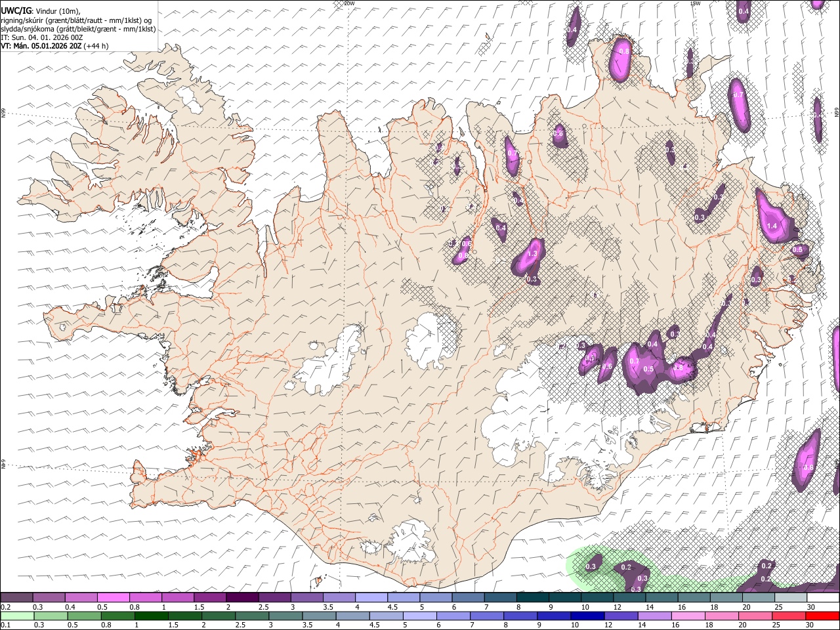
Task: Select the light lavender swatch between 4 and 4.5, purple scale
Action: (x=371, y=597)
